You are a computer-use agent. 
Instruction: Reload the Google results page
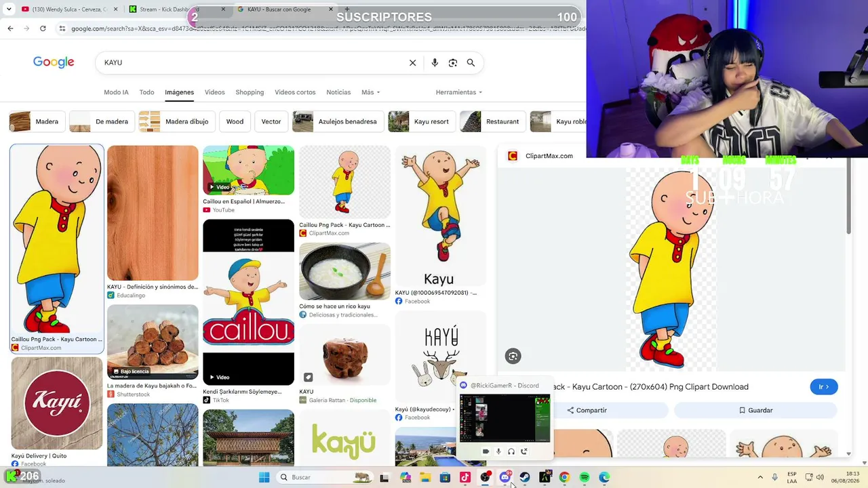tap(43, 28)
